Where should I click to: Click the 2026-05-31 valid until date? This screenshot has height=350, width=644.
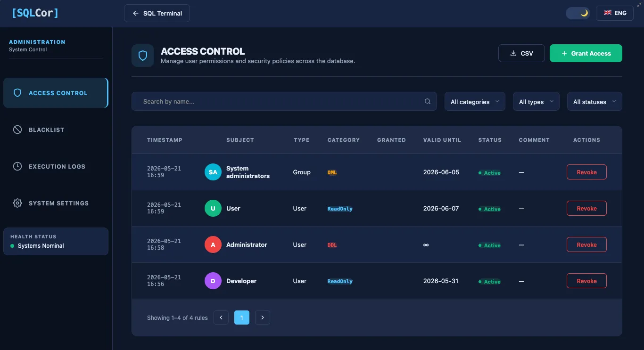(x=441, y=281)
